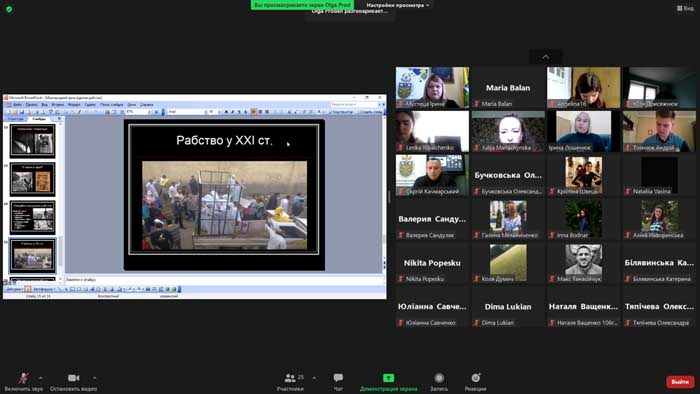Open the view settings dropdown at top
700x394 pixels.
pos(398,5)
